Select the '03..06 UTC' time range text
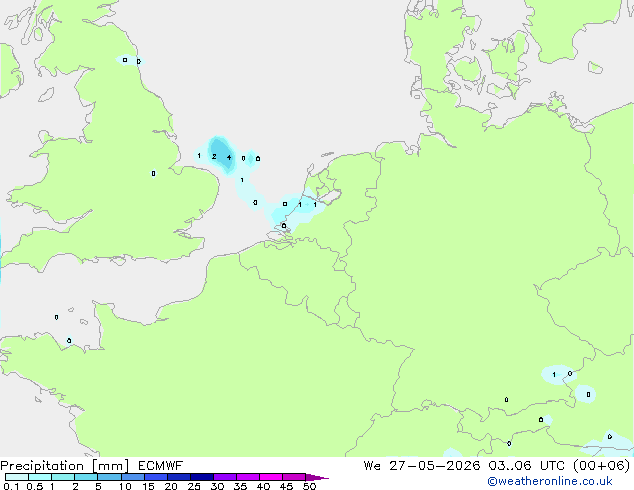 pos(526,466)
